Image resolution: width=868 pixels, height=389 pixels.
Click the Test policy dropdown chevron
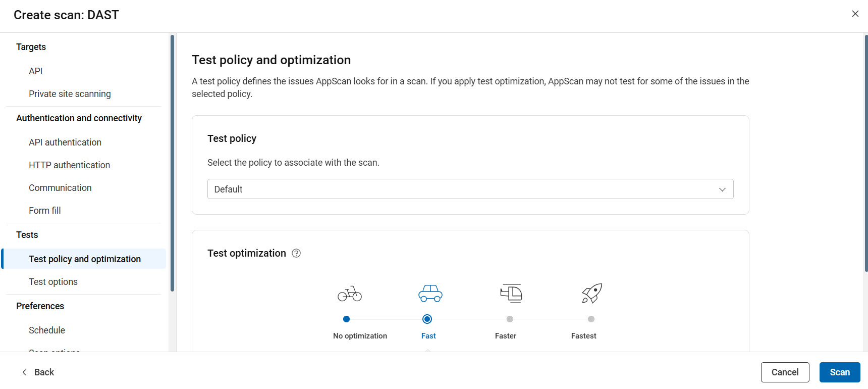722,189
